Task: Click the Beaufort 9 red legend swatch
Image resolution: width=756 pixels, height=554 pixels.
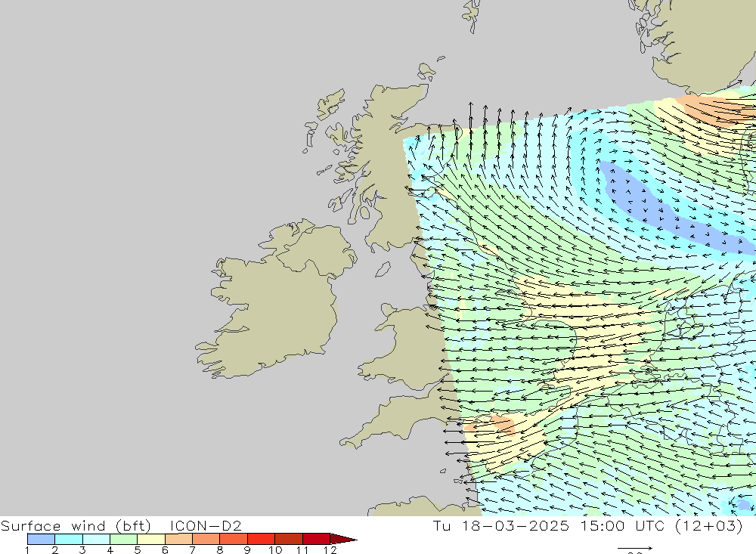Action: [x=261, y=539]
